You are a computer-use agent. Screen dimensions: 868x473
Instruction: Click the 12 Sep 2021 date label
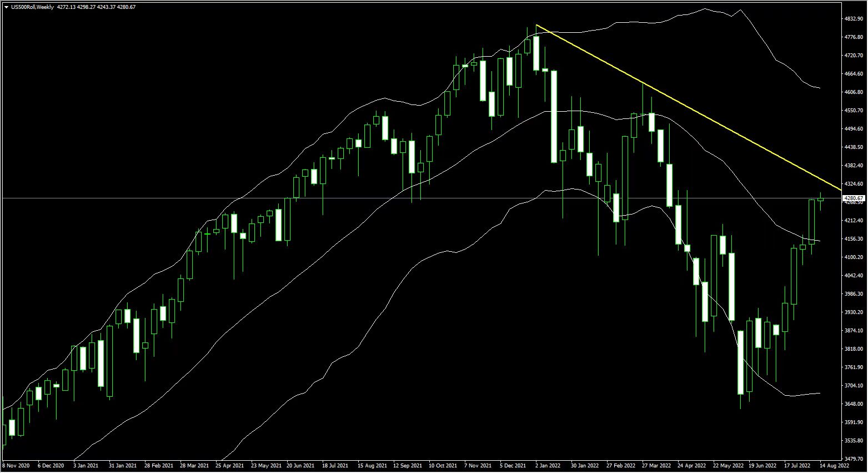[x=408, y=466]
